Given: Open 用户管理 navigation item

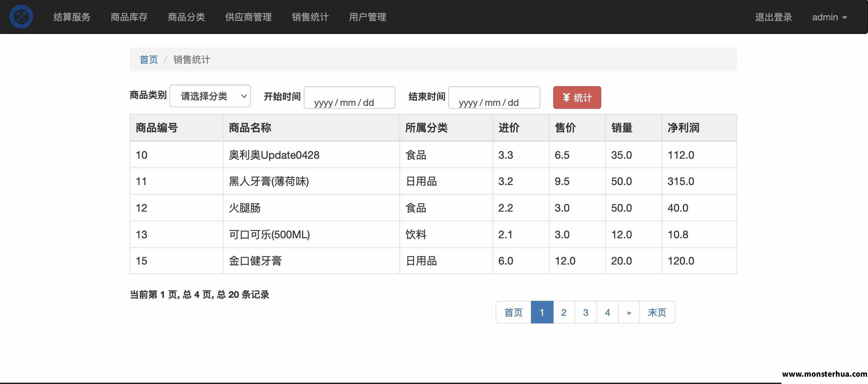Looking at the screenshot, I should [368, 17].
